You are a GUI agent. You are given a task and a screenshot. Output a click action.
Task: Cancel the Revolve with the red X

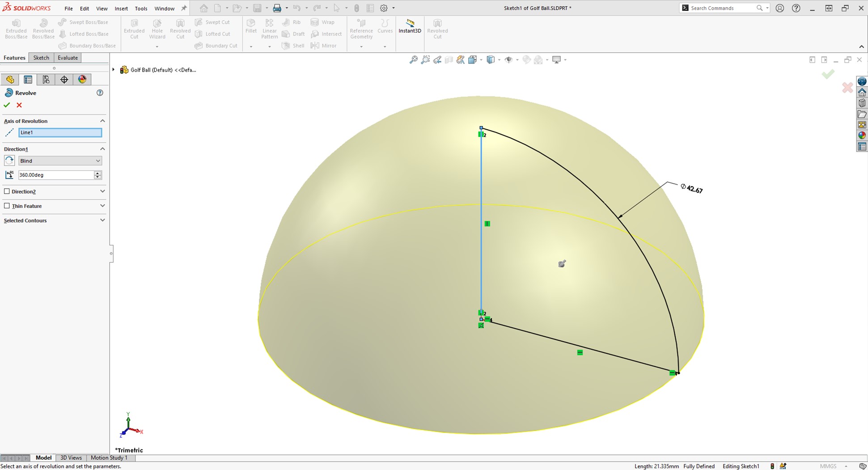(x=19, y=105)
